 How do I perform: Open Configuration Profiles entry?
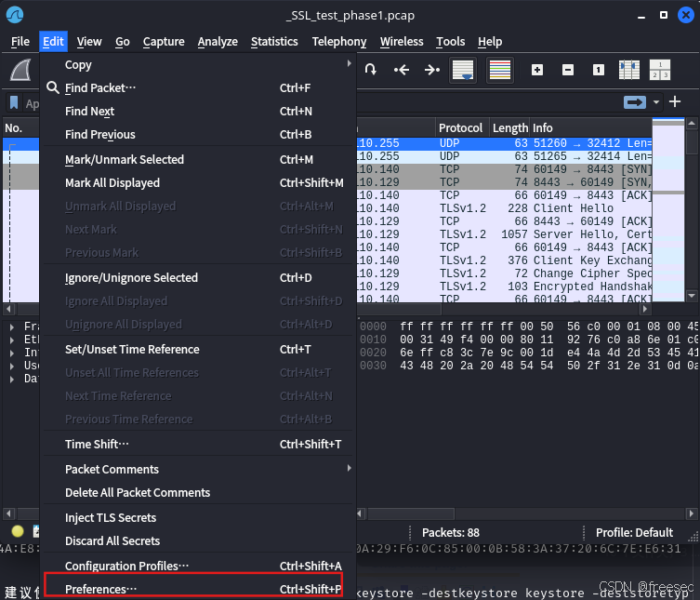198,566
